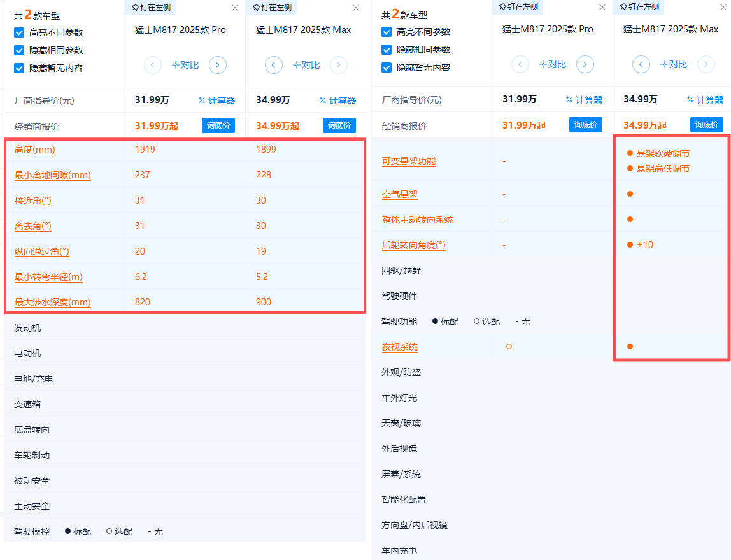Open the 最大涉水深度(mm) parameter link
Viewport: 731px width, 560px height.
(52, 302)
